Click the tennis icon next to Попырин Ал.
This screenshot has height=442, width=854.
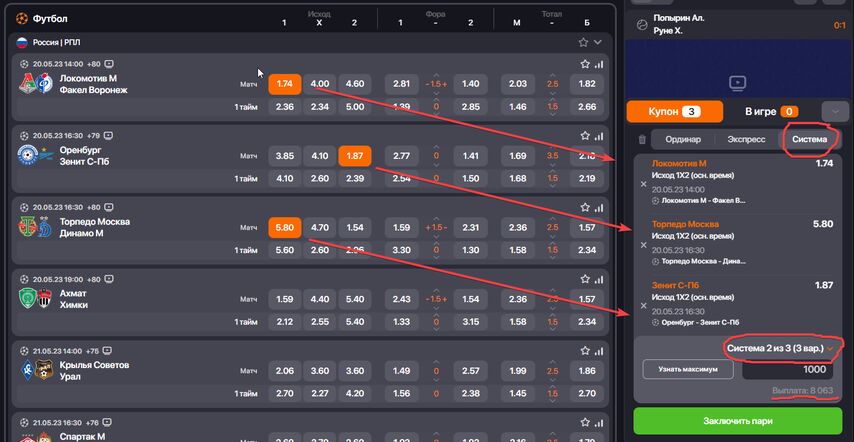[x=642, y=24]
